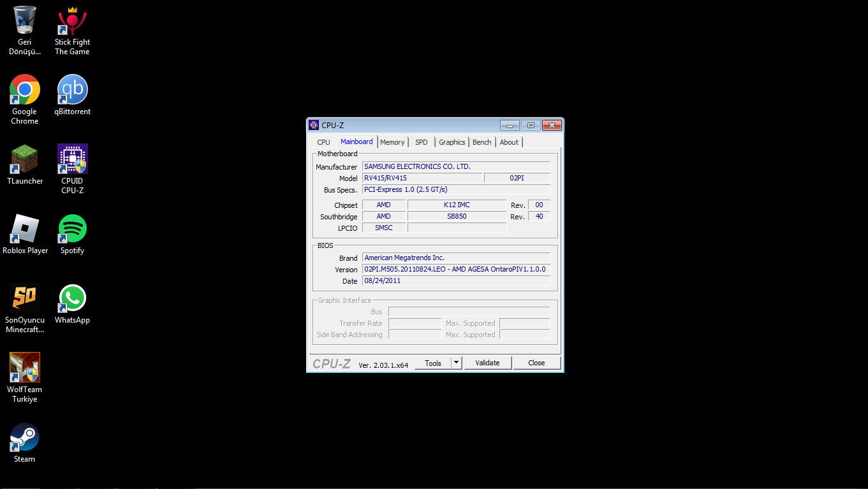Select the TLauncher Minecraft icon

[25, 164]
